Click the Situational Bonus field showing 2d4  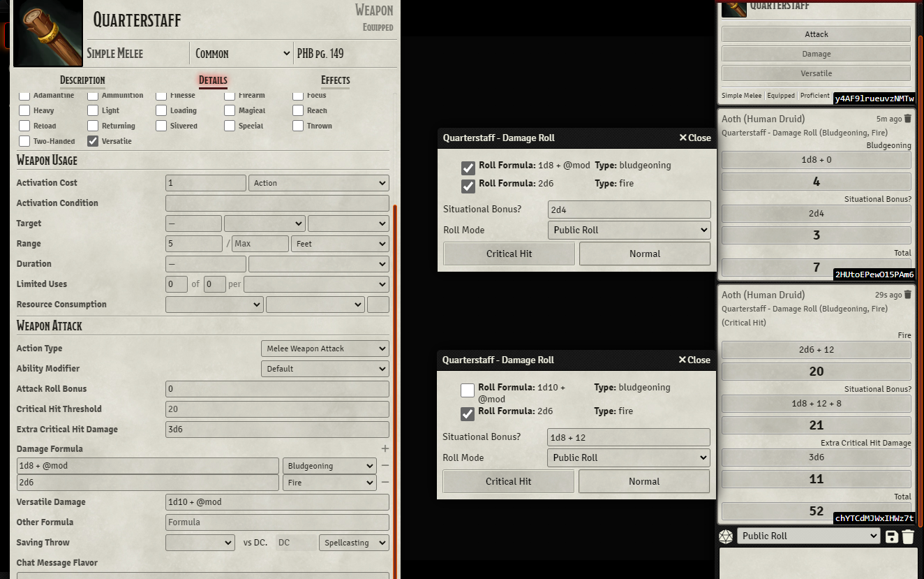[x=629, y=209]
